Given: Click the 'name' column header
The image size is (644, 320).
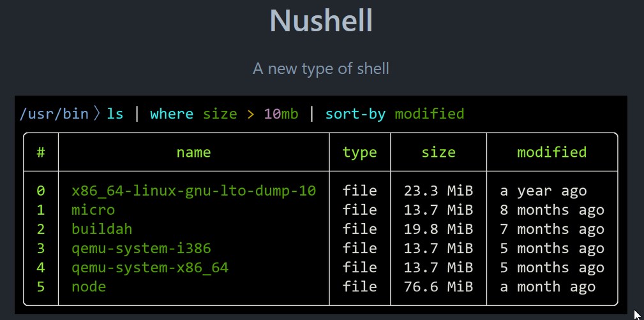Looking at the screenshot, I should click(x=193, y=152).
